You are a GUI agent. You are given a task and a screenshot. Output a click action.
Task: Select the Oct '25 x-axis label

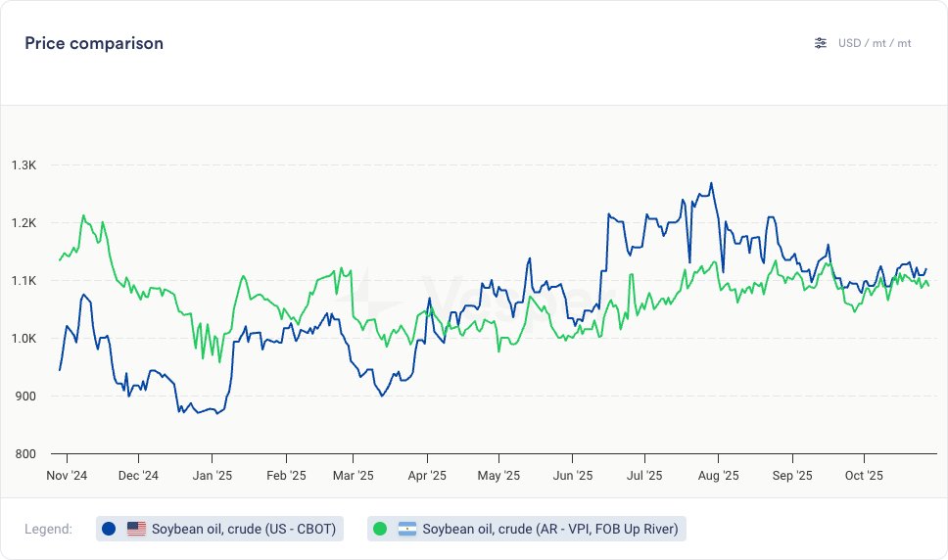tap(863, 476)
